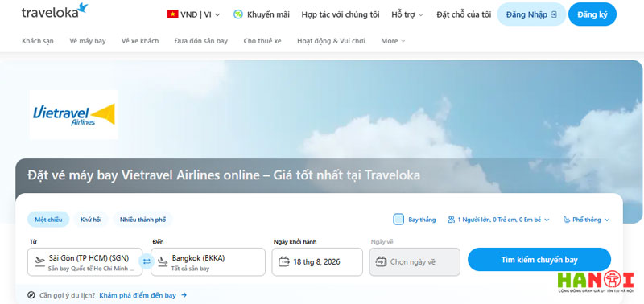The image size is (644, 304).
Task: Select the Nhiều thành phố trip type
Action: (x=143, y=220)
